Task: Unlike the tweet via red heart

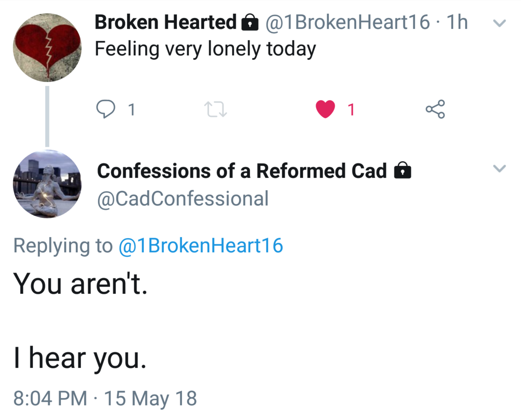Action: (325, 109)
